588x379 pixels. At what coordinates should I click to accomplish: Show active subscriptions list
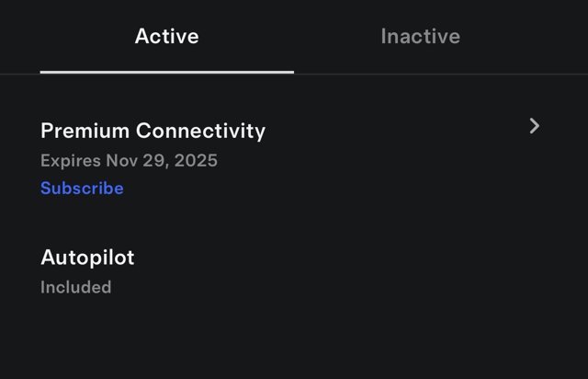pos(166,37)
